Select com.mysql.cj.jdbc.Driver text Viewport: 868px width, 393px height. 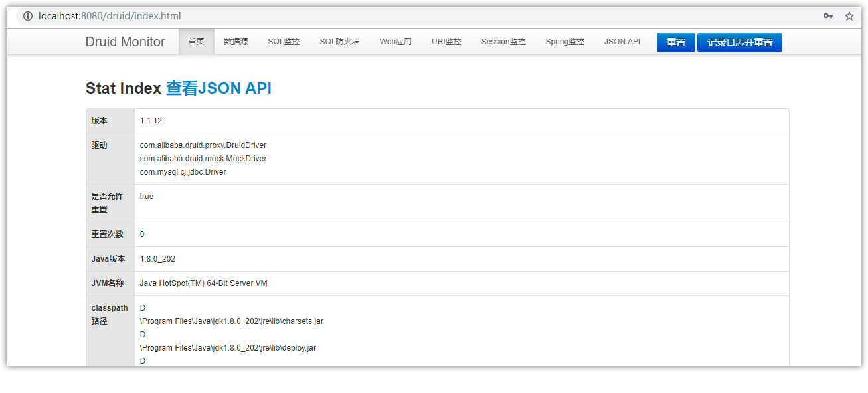pyautogui.click(x=183, y=172)
